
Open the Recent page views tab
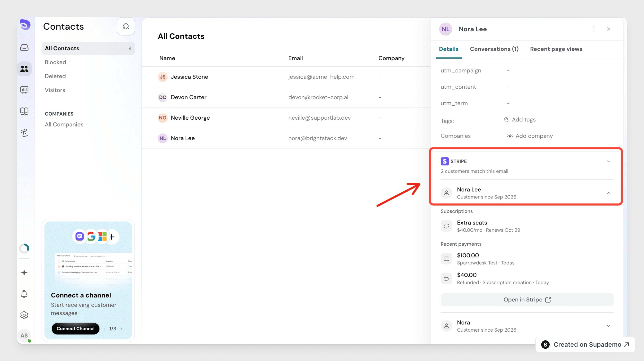point(556,49)
